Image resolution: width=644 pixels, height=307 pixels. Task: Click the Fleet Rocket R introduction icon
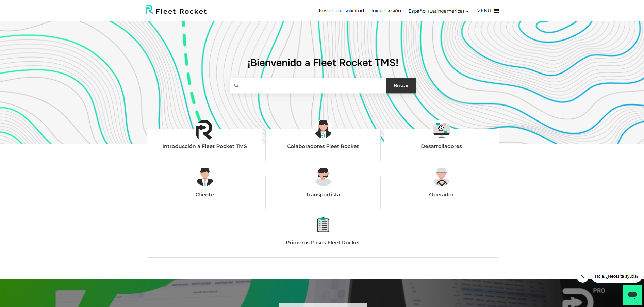click(x=204, y=130)
